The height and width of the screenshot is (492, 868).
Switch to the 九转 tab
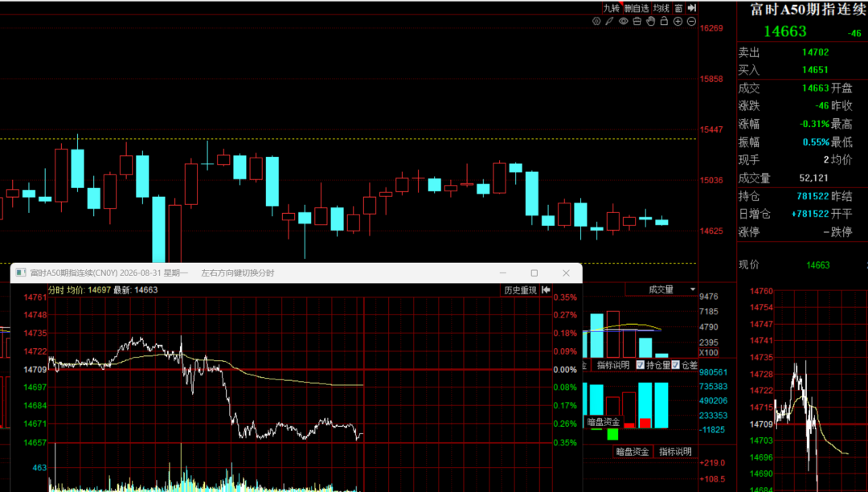pos(612,8)
